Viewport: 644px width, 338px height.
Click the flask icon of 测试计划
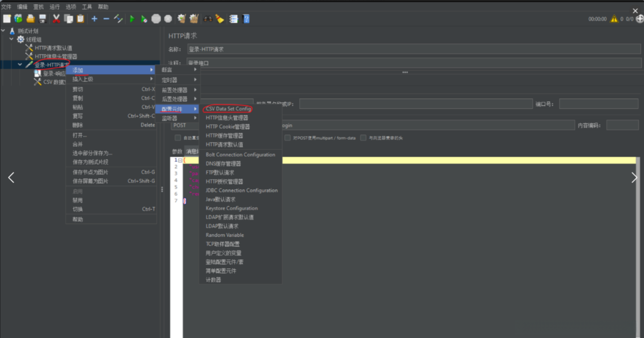click(x=13, y=31)
